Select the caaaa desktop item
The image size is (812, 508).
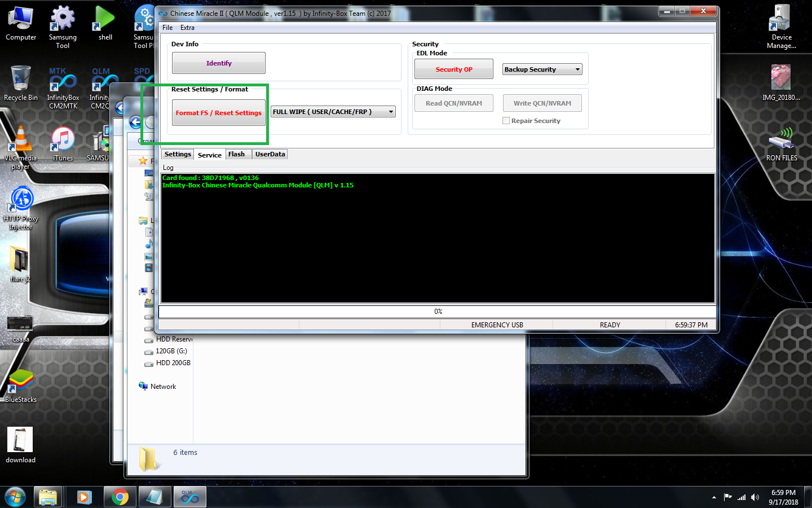(x=20, y=329)
